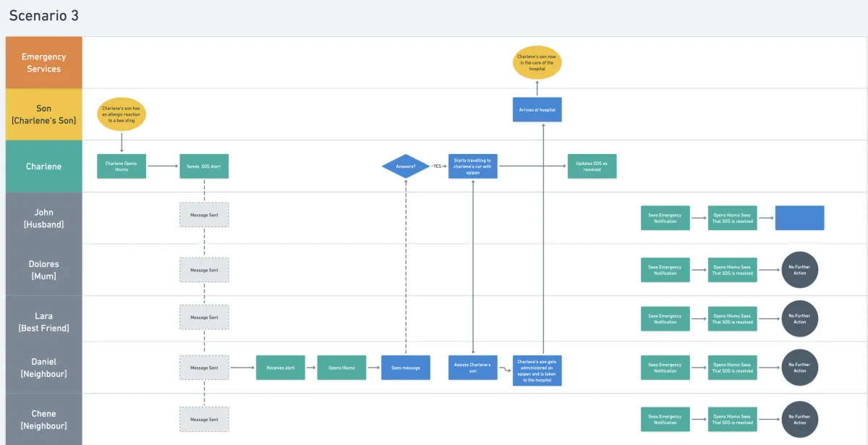Select the Sees message blue box
The height and width of the screenshot is (445, 868).
406,368
